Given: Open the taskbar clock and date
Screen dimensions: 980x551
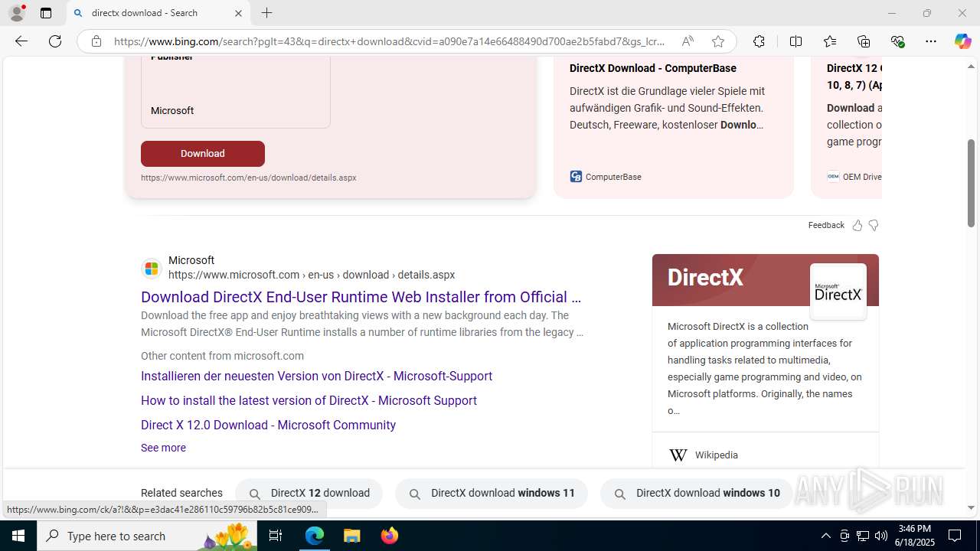Looking at the screenshot, I should 914,536.
